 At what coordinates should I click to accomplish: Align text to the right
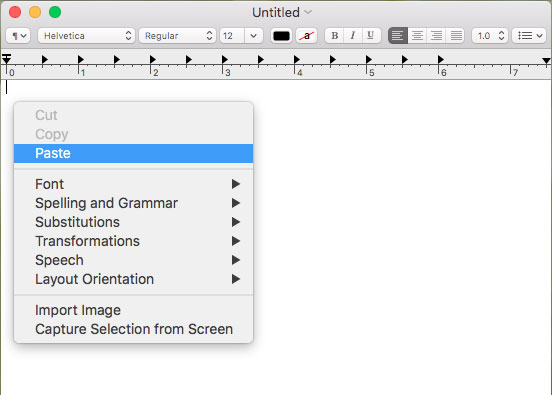[x=437, y=36]
